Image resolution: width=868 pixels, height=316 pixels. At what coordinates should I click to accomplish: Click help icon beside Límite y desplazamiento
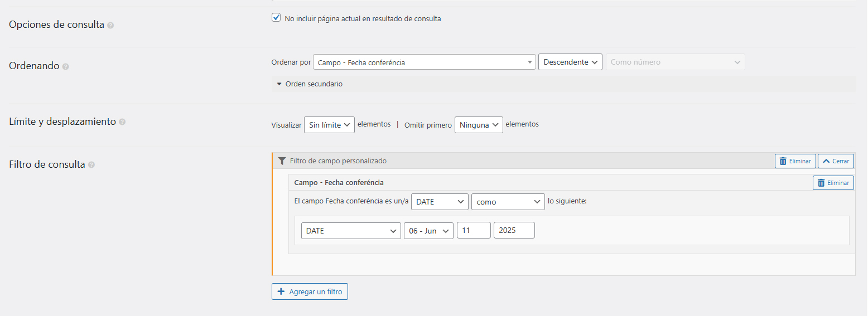(122, 122)
